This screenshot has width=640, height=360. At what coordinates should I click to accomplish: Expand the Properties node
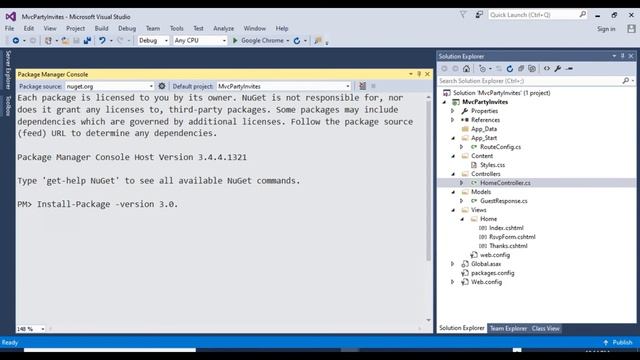click(x=453, y=111)
